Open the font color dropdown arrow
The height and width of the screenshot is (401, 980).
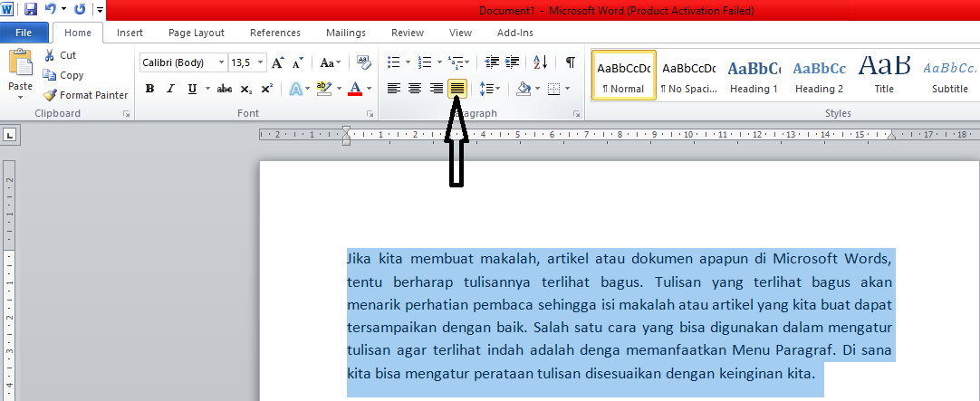[370, 89]
